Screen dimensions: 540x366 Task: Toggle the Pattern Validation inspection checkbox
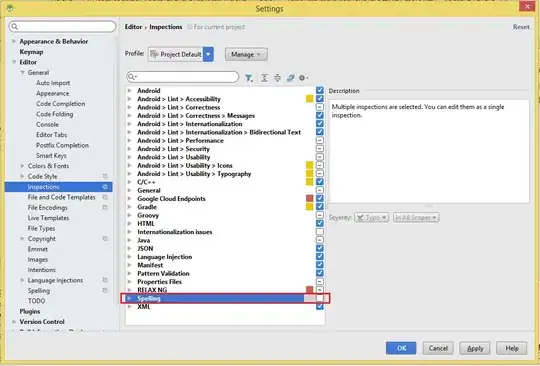click(320, 273)
